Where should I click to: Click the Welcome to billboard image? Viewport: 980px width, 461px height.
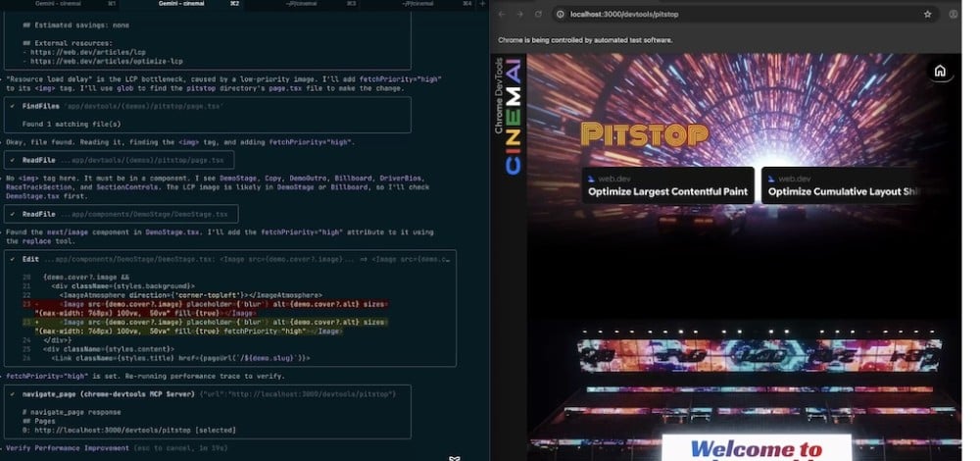click(x=755, y=448)
